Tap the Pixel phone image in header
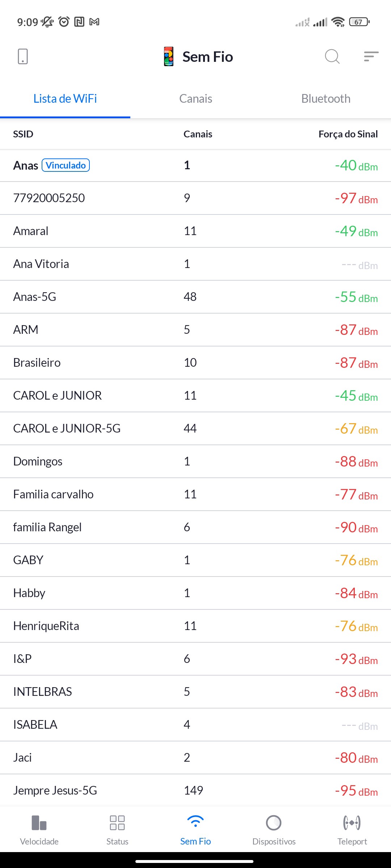391x868 pixels. tap(169, 56)
